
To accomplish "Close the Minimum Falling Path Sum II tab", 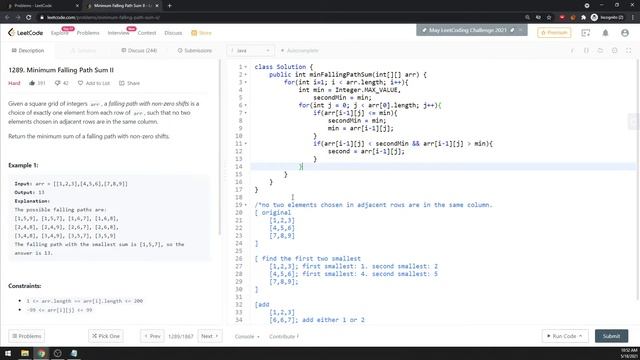I will click(157, 6).
